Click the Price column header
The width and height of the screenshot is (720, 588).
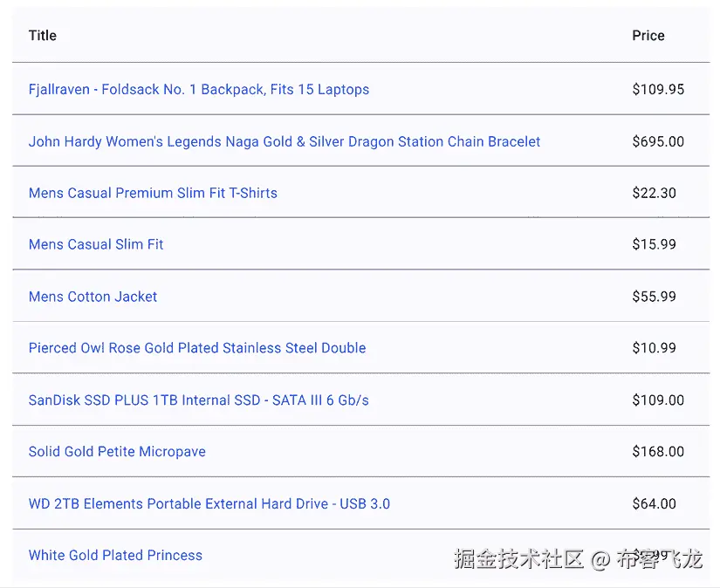[648, 36]
